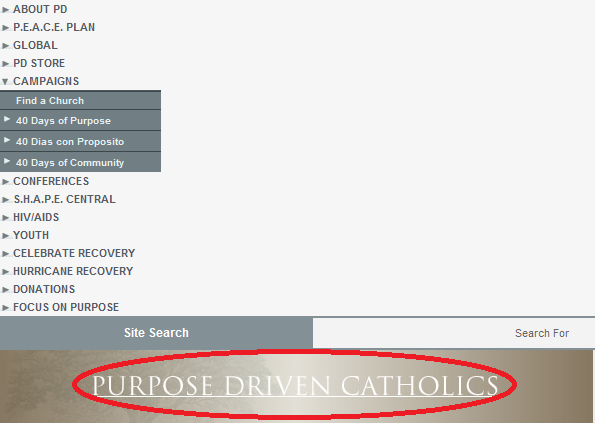Expand the ABOUT PD arrow
The height and width of the screenshot is (423, 595).
(x=5, y=10)
